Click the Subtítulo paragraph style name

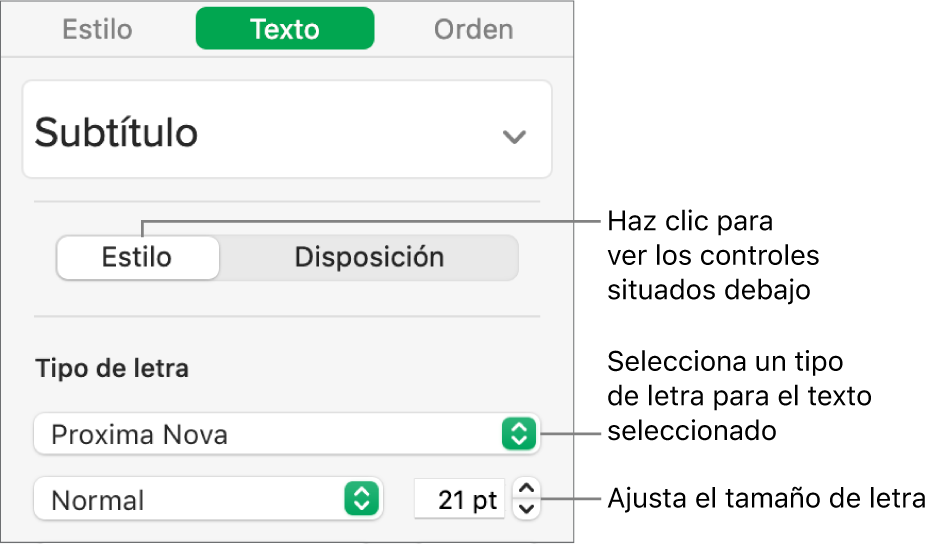pyautogui.click(x=117, y=133)
